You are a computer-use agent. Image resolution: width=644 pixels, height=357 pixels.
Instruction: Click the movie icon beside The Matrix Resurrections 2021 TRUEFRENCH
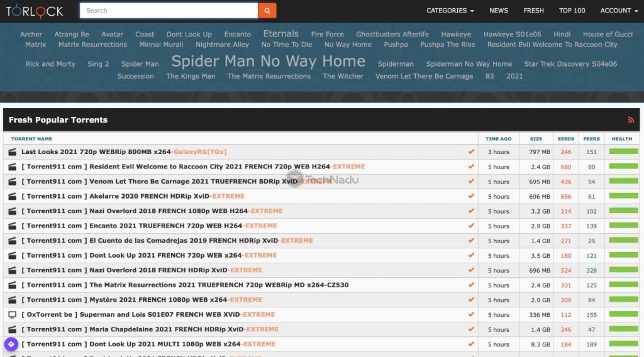13,285
